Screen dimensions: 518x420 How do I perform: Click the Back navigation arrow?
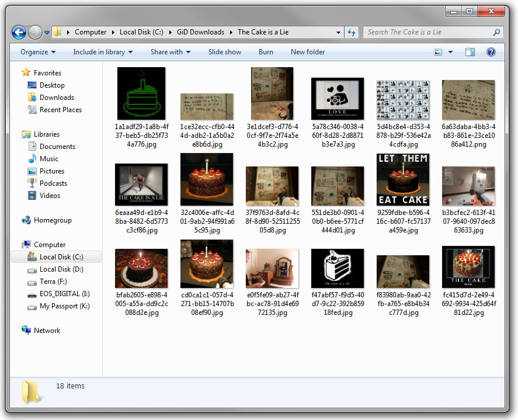[19, 32]
